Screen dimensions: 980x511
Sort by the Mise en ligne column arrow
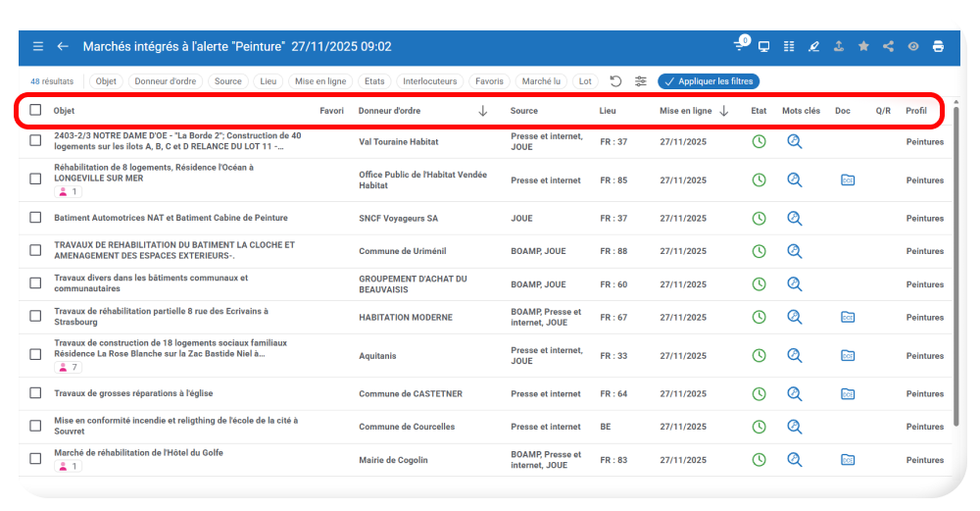[724, 111]
